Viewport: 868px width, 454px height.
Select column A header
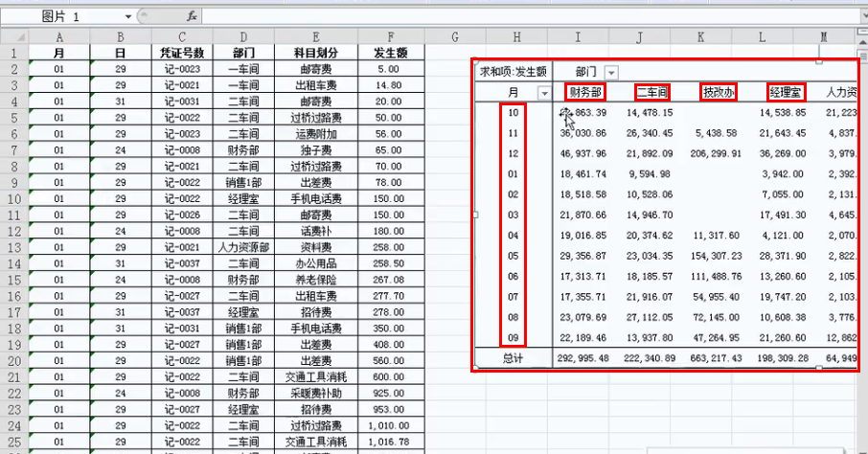pos(59,36)
